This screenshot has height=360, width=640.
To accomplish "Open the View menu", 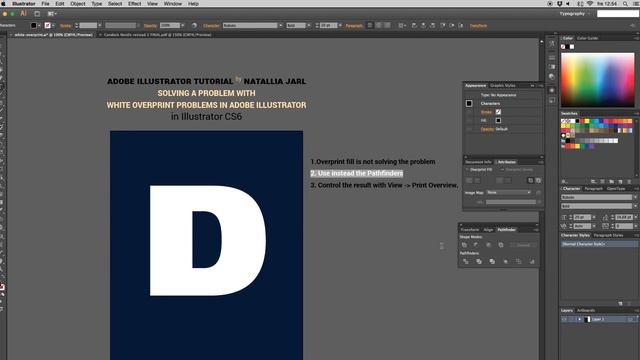I will click(152, 4).
